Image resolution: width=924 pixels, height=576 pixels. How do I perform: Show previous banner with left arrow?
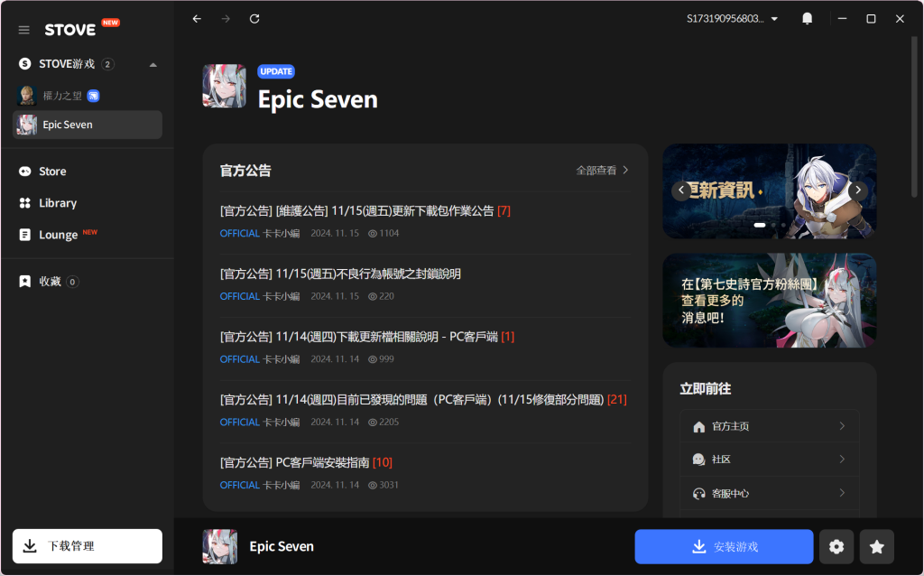(681, 190)
